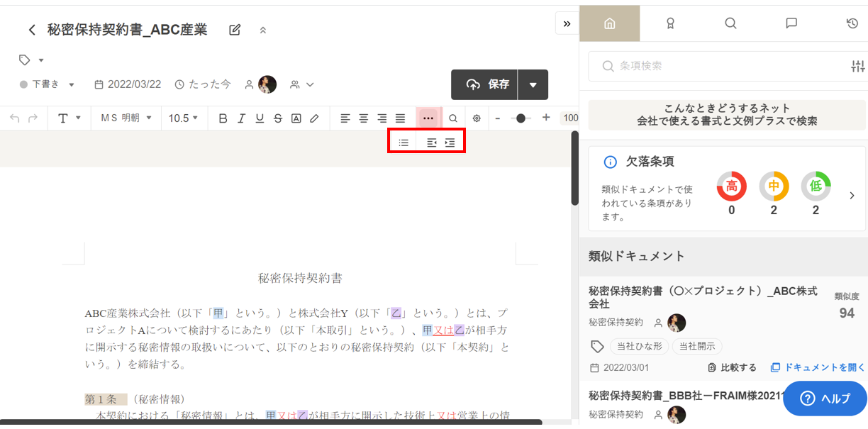Switch to the comments tab in sidebar

point(791,23)
